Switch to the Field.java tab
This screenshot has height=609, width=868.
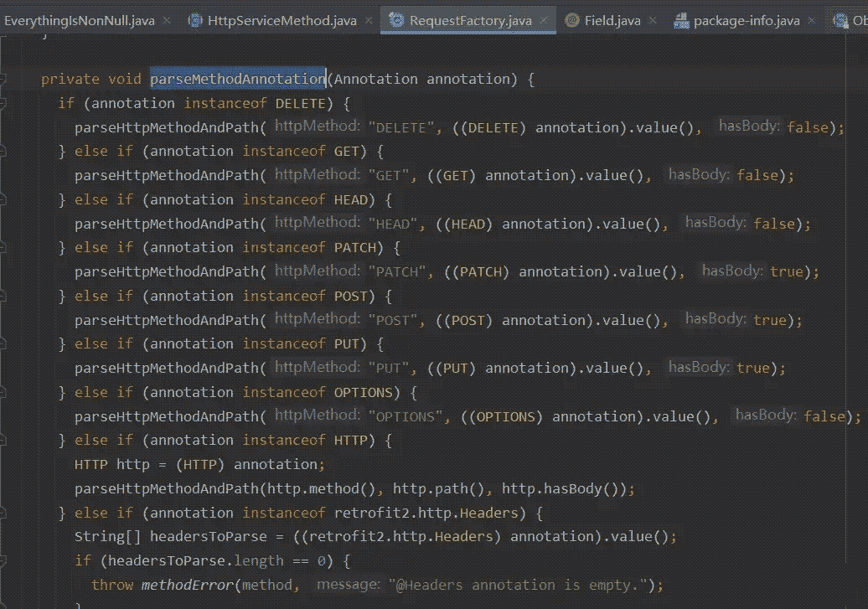coord(612,21)
